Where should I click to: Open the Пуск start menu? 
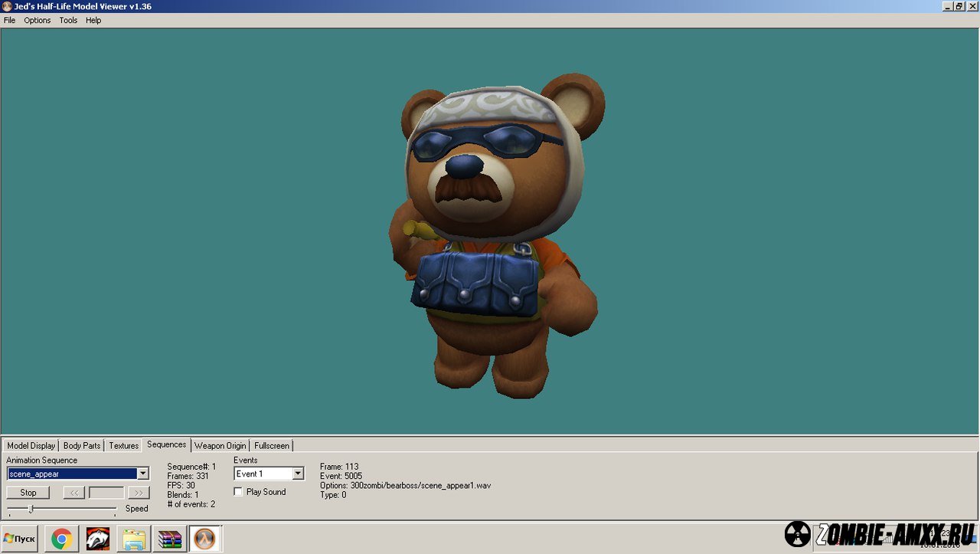click(20, 539)
